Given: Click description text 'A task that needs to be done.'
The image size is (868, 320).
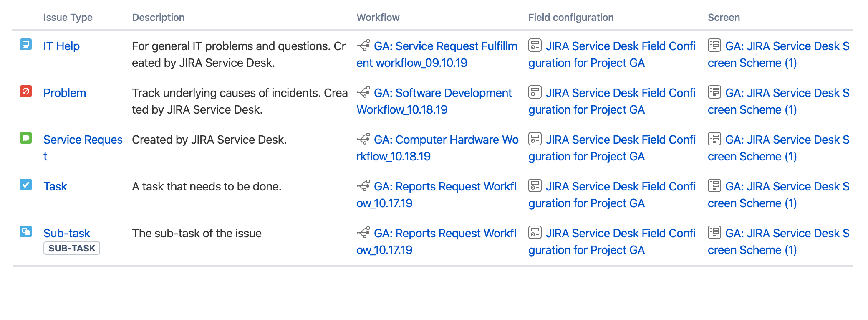Looking at the screenshot, I should 207,187.
